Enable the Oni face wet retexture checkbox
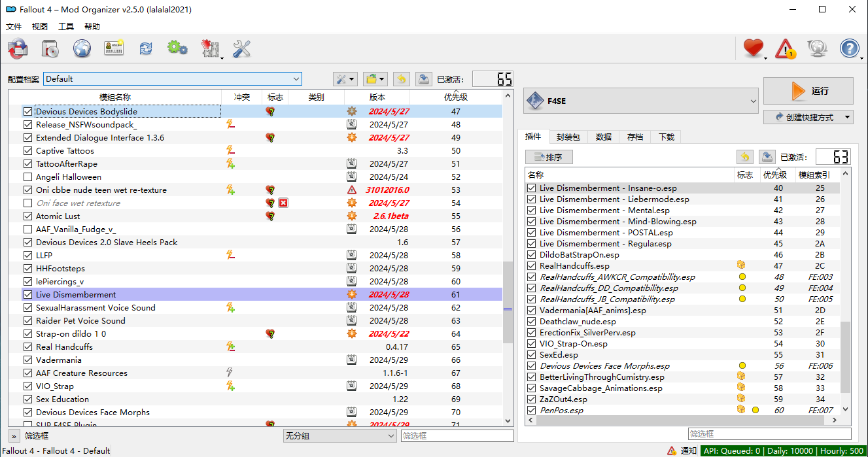868x457 pixels. [x=27, y=203]
